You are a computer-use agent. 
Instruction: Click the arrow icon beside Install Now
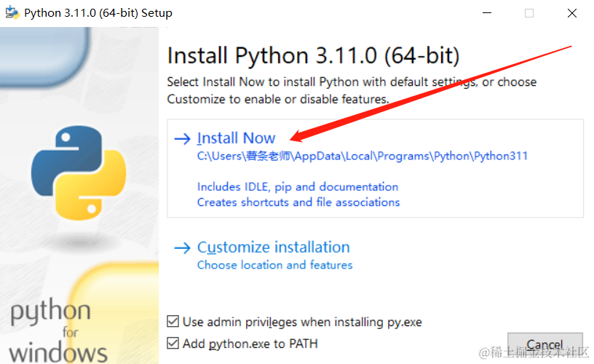(182, 138)
